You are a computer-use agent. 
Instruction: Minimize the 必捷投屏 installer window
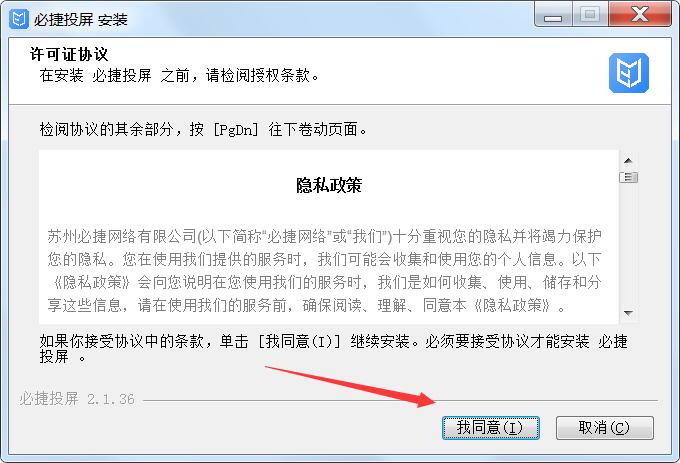click(553, 16)
